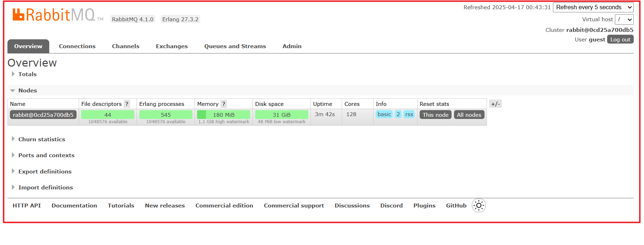
Task: Open the Queues and Streams tab
Action: point(235,46)
